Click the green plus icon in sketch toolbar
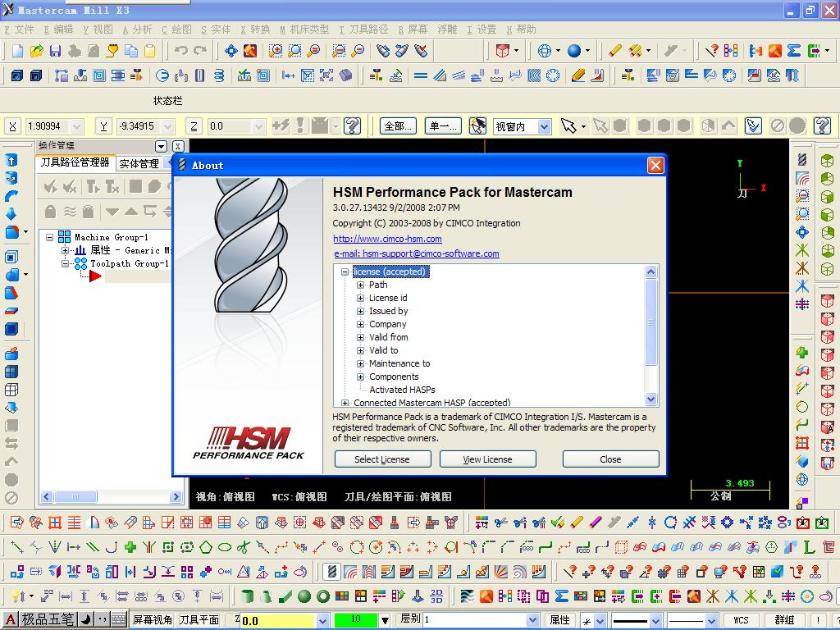The height and width of the screenshot is (630, 840). (130, 547)
